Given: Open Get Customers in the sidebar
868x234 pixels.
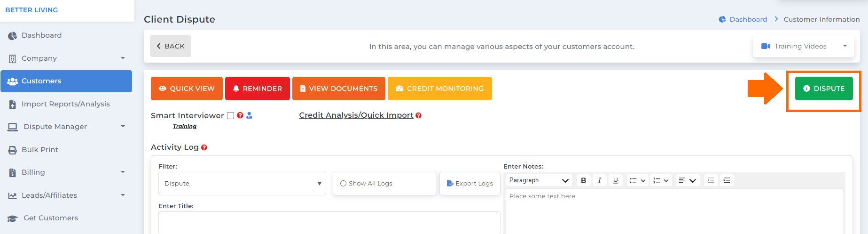Looking at the screenshot, I should tap(51, 218).
